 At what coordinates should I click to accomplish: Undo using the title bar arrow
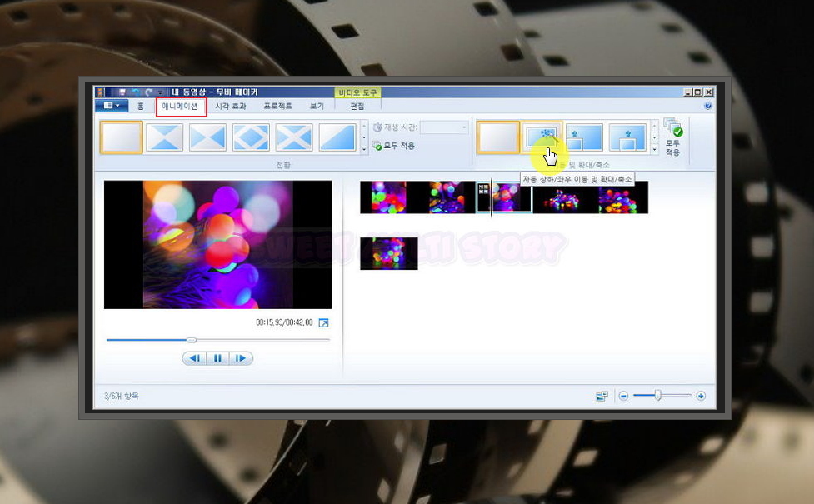click(136, 92)
